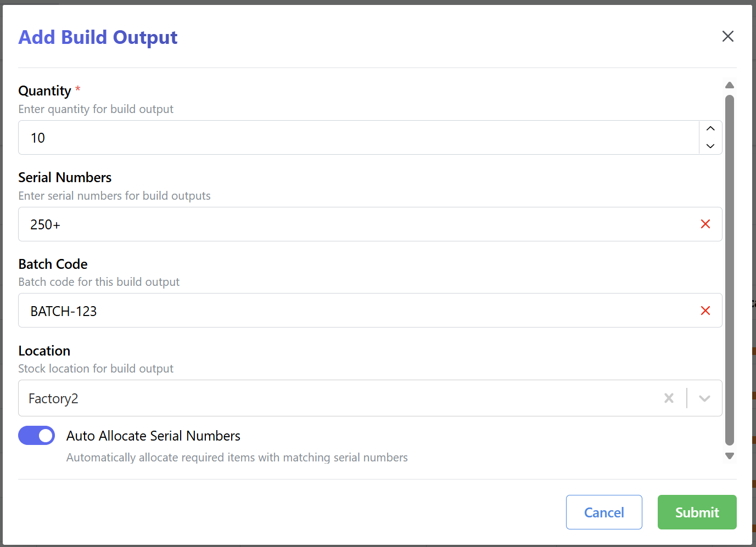Click the quantity increment arrow
The width and height of the screenshot is (756, 547).
coord(710,129)
